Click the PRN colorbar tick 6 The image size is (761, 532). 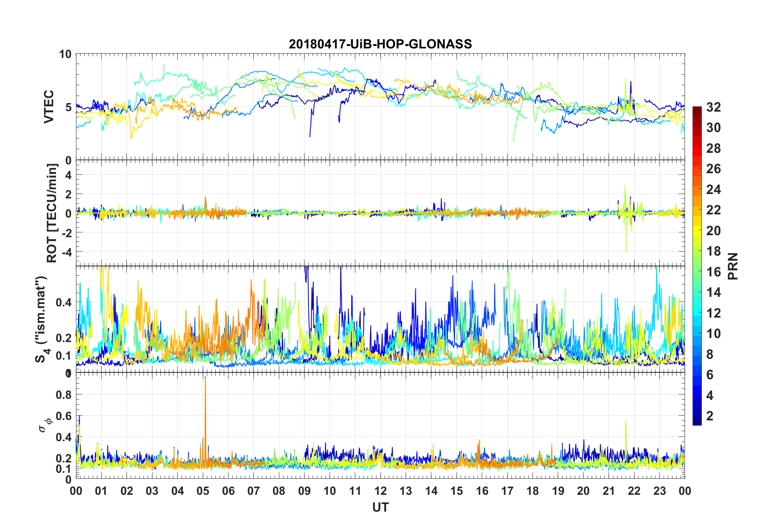pyautogui.click(x=710, y=374)
